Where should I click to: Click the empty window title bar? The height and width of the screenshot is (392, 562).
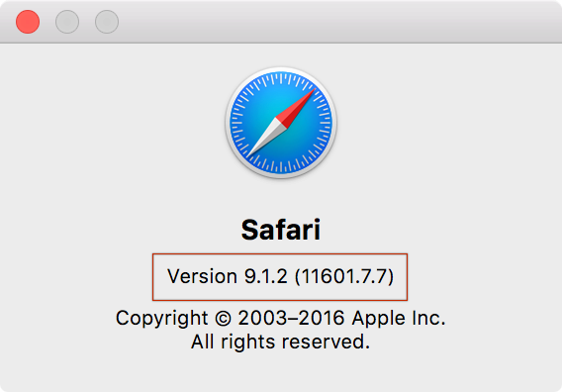pyautogui.click(x=323, y=22)
